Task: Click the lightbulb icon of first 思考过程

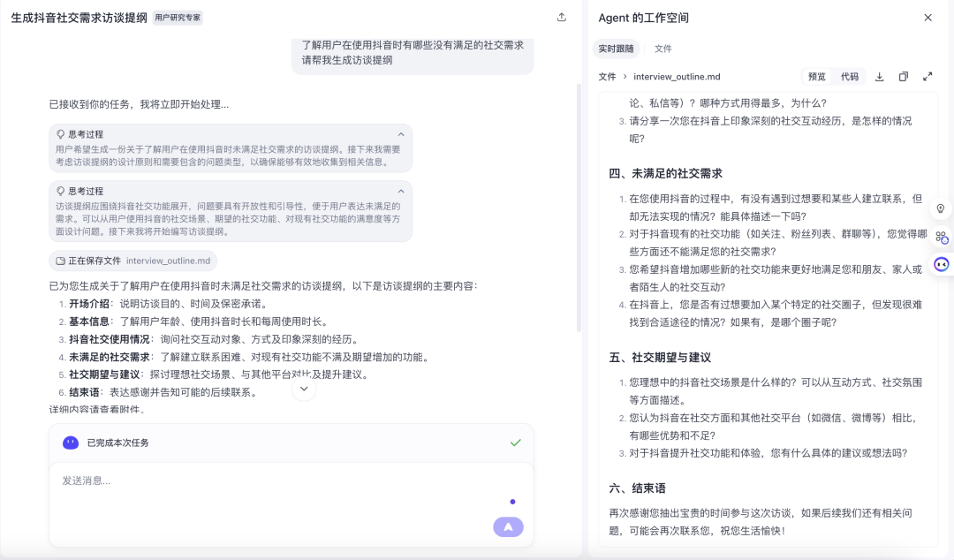Action: click(60, 134)
